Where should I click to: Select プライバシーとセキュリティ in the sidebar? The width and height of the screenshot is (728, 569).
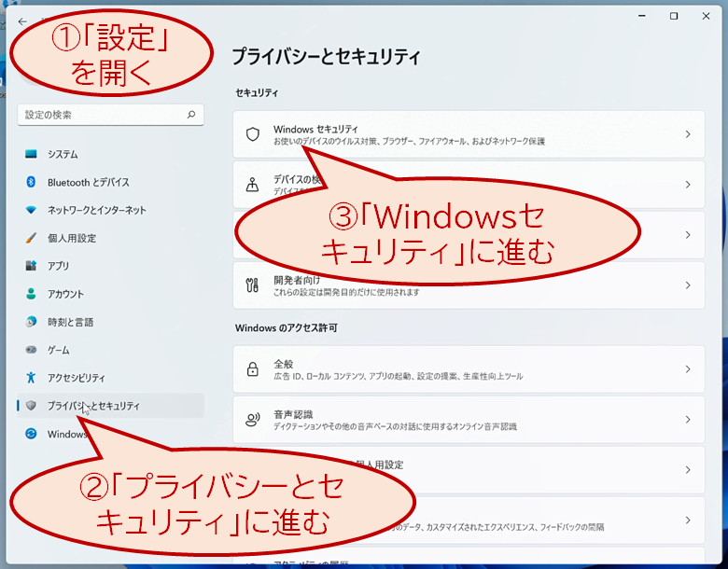click(x=110, y=406)
